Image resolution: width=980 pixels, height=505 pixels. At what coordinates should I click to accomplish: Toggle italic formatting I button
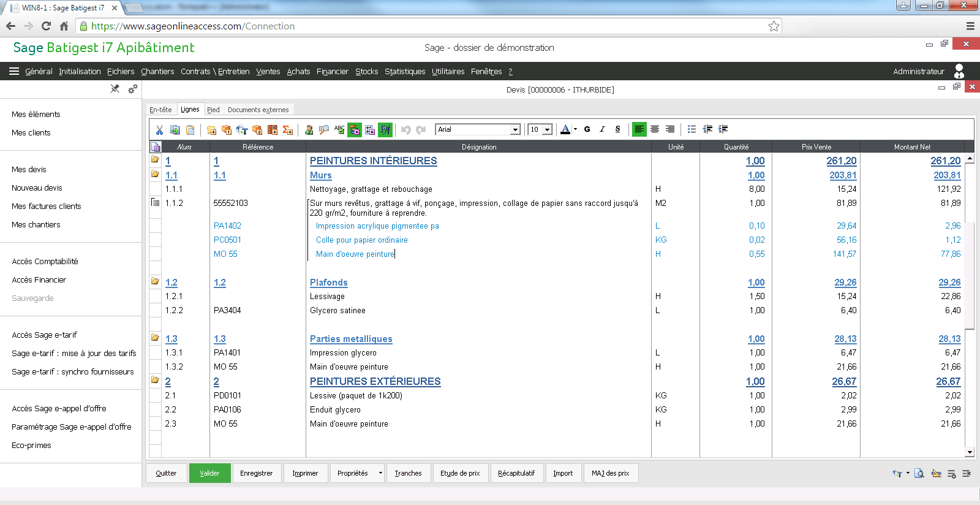[x=603, y=129]
